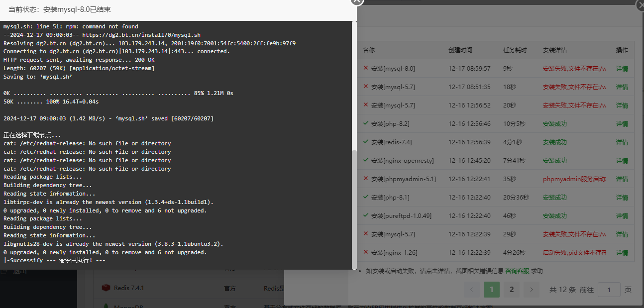644x308 pixels.
Task: Open 详情 for the nginx-openresty task
Action: click(x=622, y=161)
